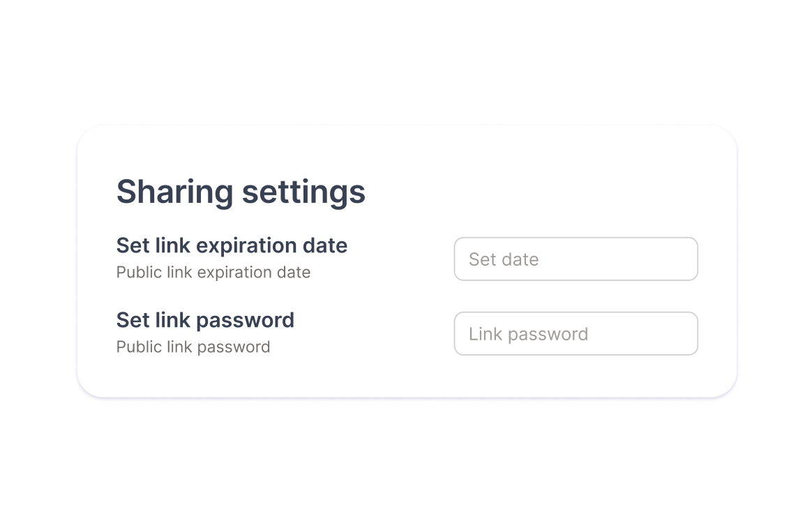Click the Public link password description
The height and width of the screenshot is (523, 812).
pos(193,347)
